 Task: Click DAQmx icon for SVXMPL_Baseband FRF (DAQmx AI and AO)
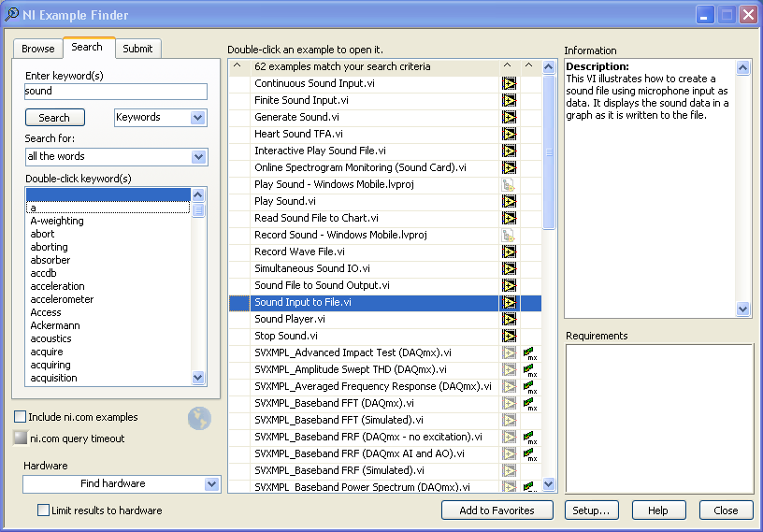[x=530, y=453]
